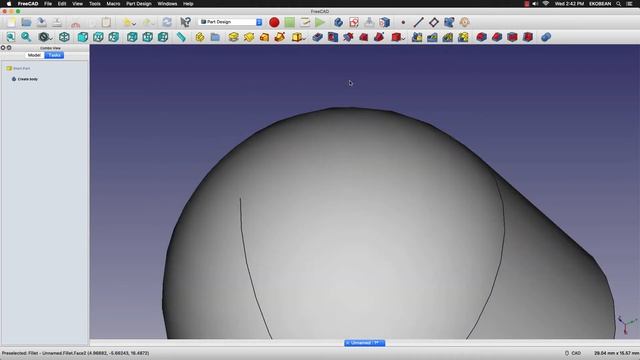
Task: Open the additive primitive dropdown arrow
Action: coord(304,38)
